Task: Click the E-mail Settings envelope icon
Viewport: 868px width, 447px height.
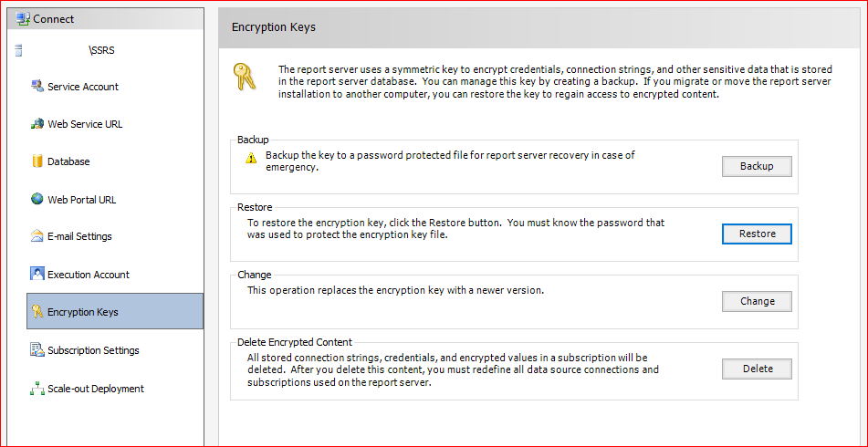Action: 37,236
